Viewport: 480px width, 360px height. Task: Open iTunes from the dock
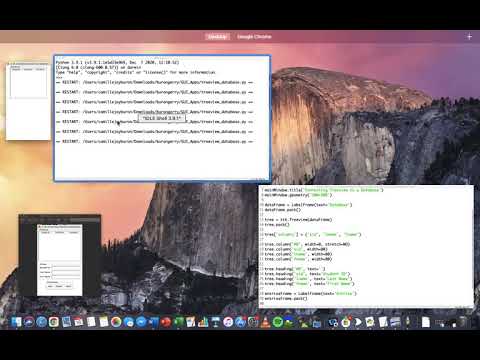(228, 322)
